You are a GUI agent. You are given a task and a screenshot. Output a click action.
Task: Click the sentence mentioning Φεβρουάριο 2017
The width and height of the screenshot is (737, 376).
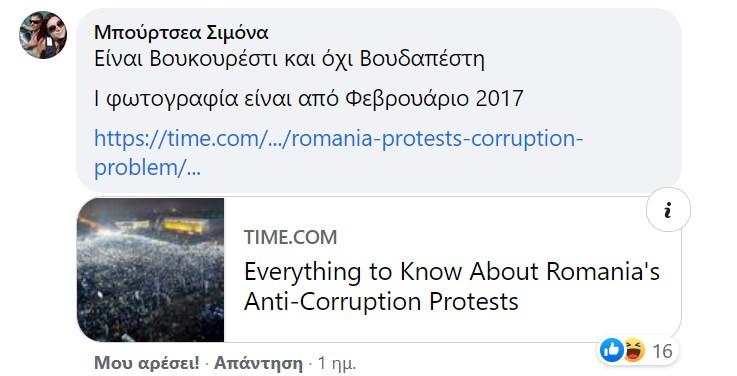309,99
